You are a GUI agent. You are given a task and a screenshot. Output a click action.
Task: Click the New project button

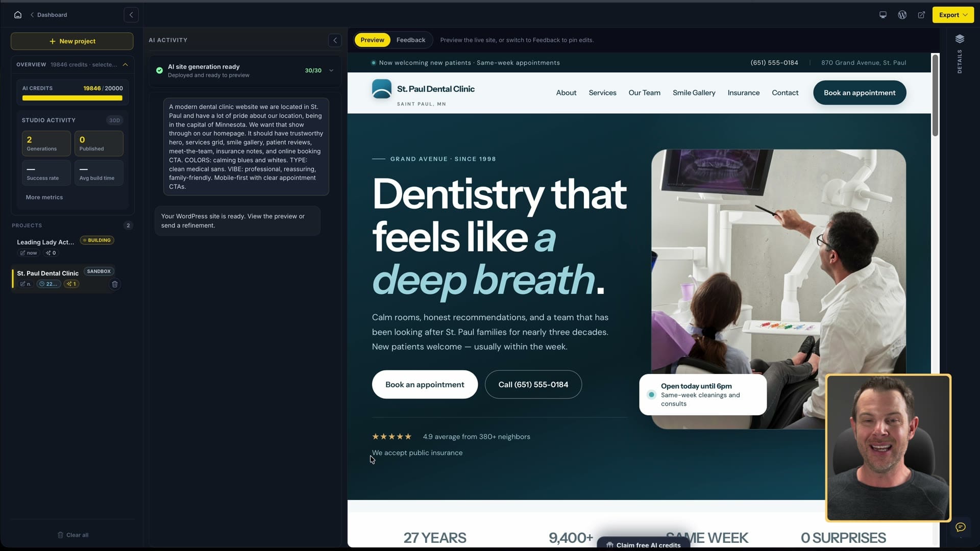[x=72, y=41]
